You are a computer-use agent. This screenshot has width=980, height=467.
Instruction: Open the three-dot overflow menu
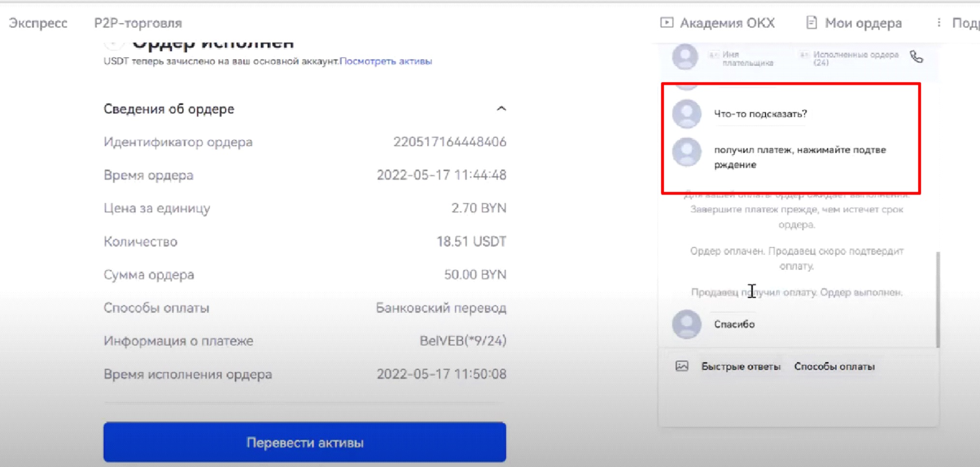[938, 22]
